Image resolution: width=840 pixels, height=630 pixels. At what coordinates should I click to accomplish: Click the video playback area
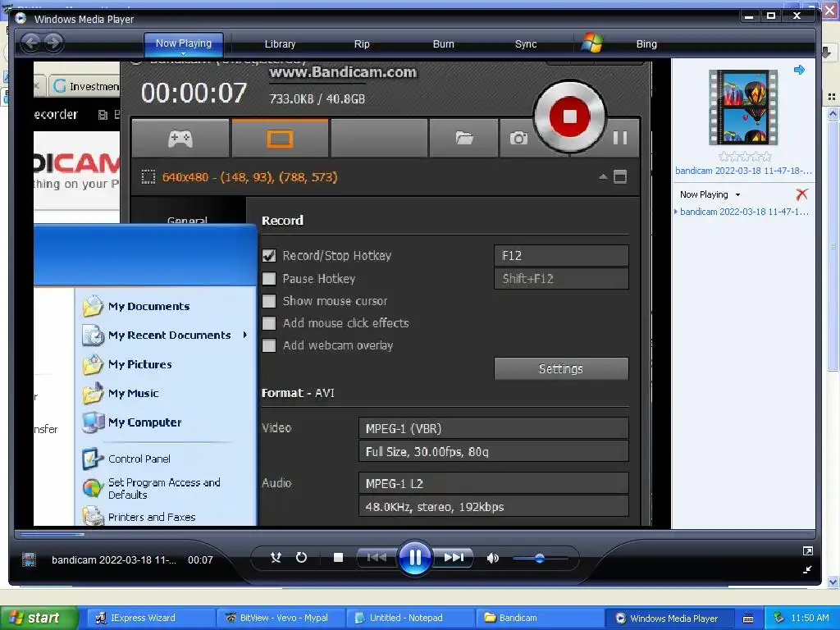343,293
